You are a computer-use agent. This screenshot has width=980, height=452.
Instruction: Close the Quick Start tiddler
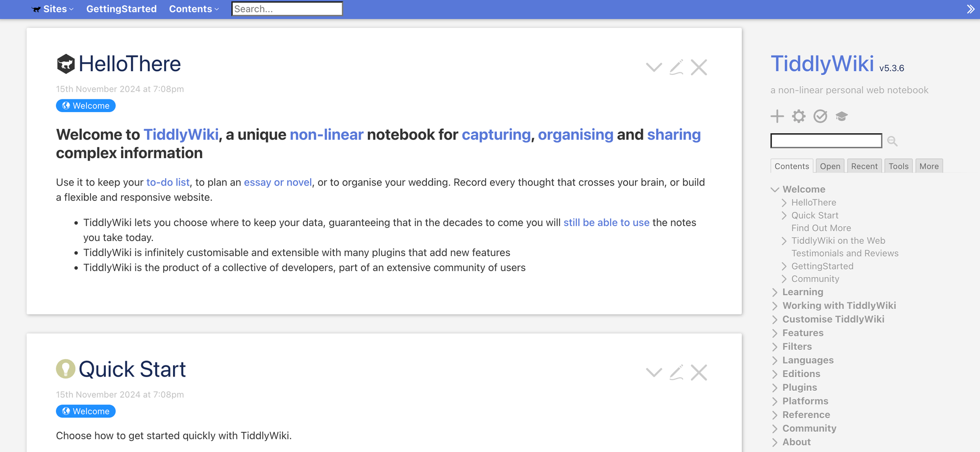[699, 373]
